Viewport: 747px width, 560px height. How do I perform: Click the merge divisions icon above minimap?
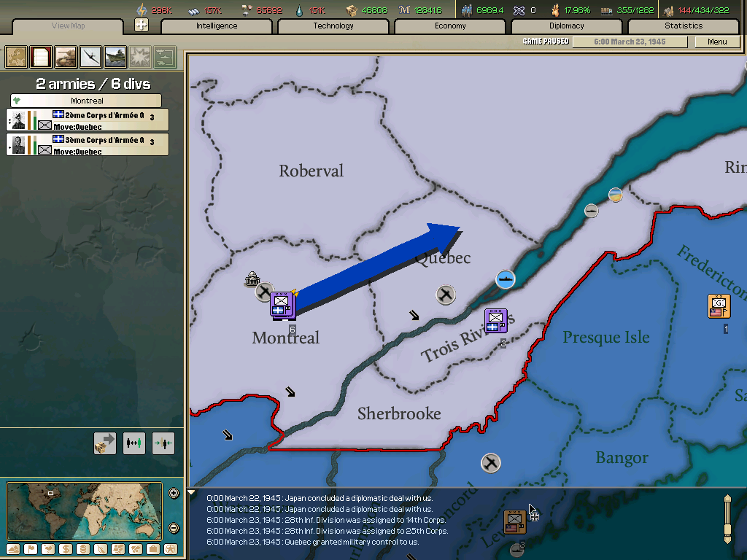coord(162,443)
